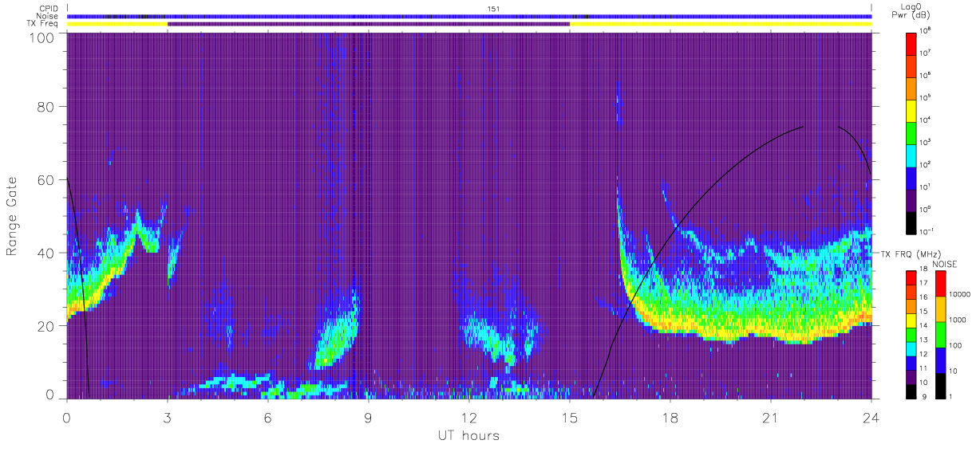The width and height of the screenshot is (980, 452).
Task: Click the 10^4 label on the power colorbar
Action: tap(926, 120)
